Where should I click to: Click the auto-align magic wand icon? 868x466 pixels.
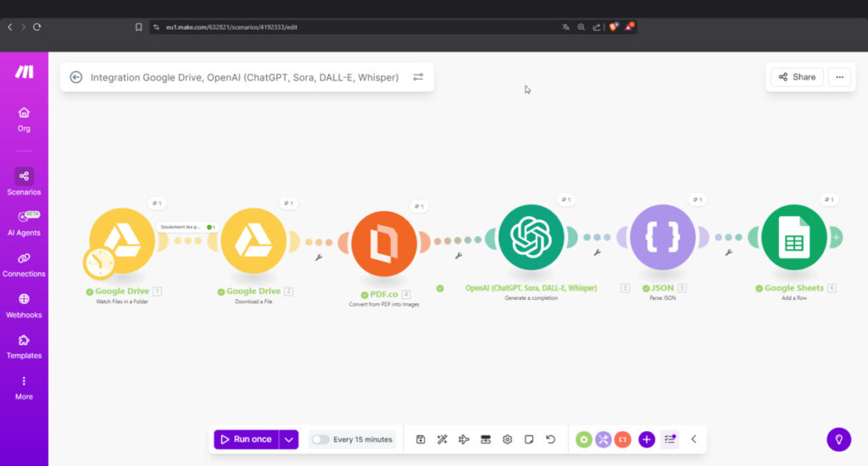pos(442,439)
